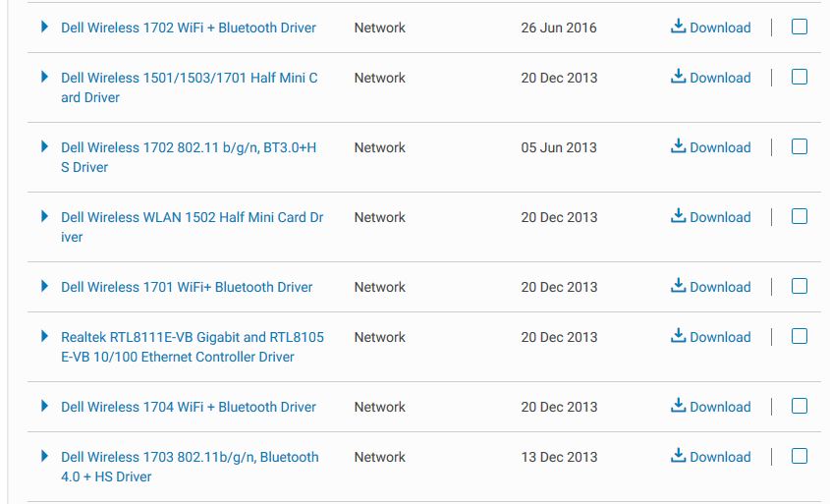The image size is (830, 504).
Task: Click download icon for Dell Wireless 1704 driver
Action: pyautogui.click(x=678, y=406)
